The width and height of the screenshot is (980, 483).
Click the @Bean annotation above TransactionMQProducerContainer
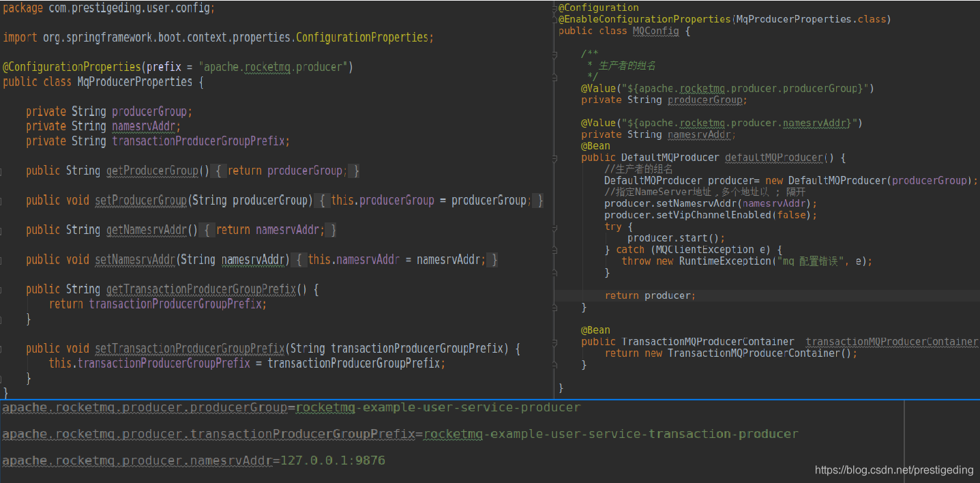pyautogui.click(x=595, y=330)
